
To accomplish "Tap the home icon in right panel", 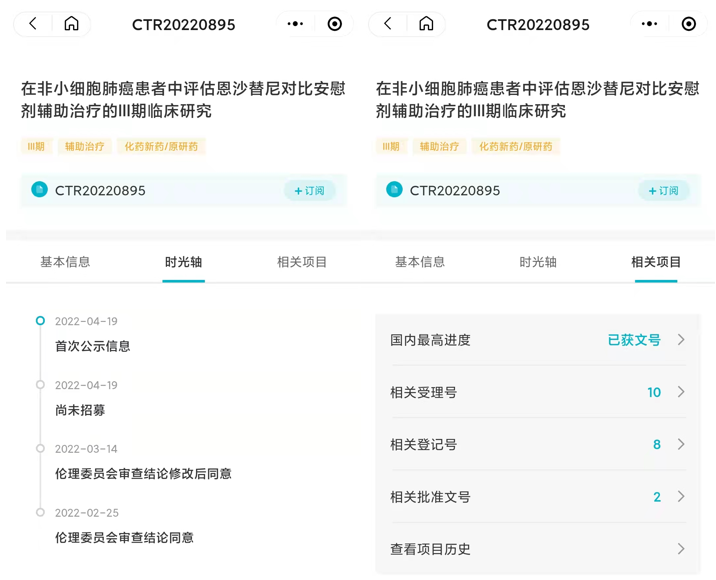I will (x=426, y=24).
